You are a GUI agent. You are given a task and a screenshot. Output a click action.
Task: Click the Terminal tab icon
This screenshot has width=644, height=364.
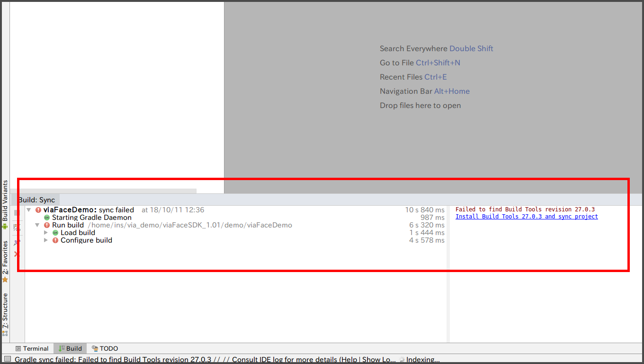[18, 349]
